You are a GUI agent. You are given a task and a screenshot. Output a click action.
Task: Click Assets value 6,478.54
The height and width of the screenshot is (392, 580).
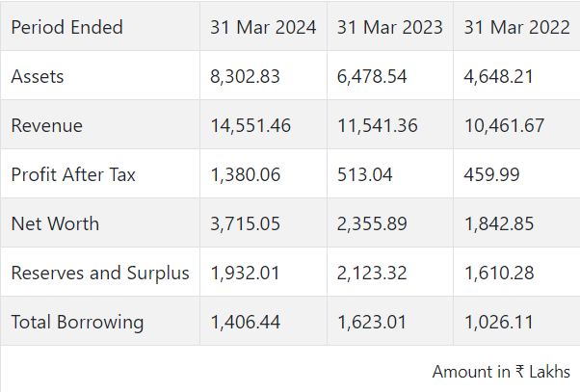(x=372, y=76)
